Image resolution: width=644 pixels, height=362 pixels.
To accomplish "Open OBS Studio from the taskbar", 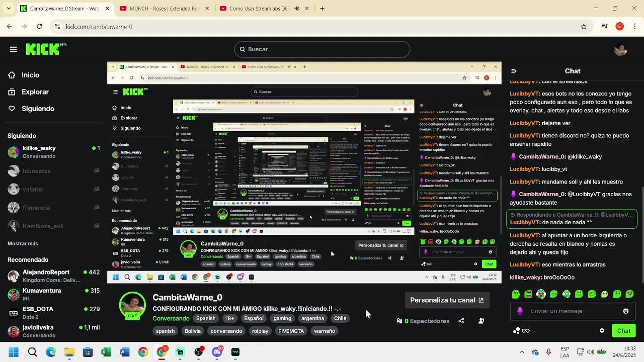I will point(199,352).
